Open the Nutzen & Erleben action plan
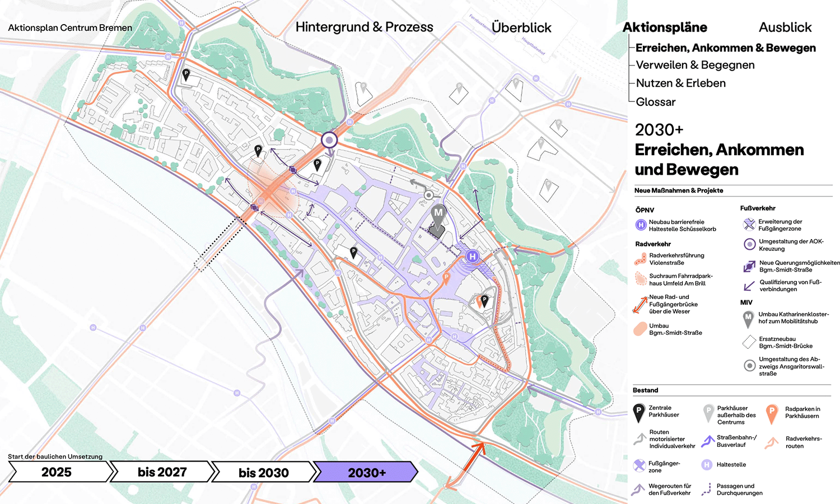840x504 pixels. coord(680,83)
